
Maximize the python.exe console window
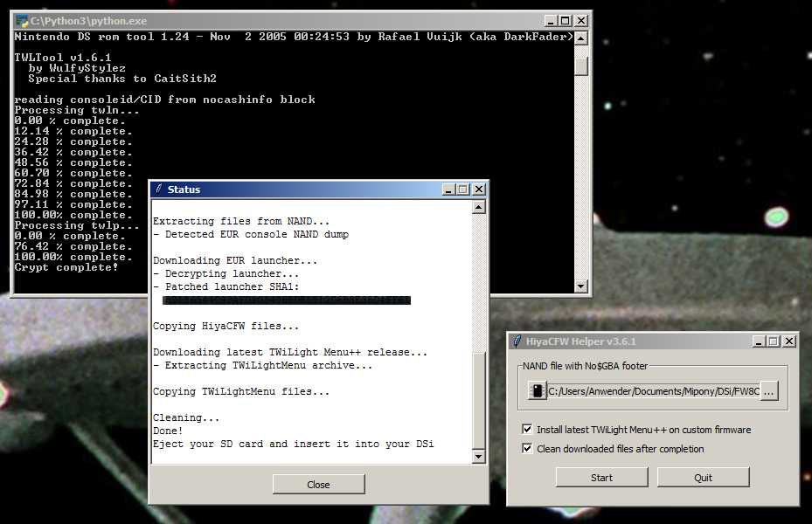(x=566, y=21)
